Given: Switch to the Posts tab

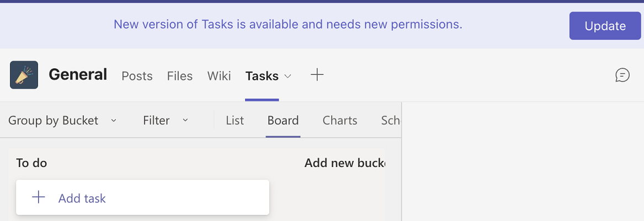Looking at the screenshot, I should (137, 76).
